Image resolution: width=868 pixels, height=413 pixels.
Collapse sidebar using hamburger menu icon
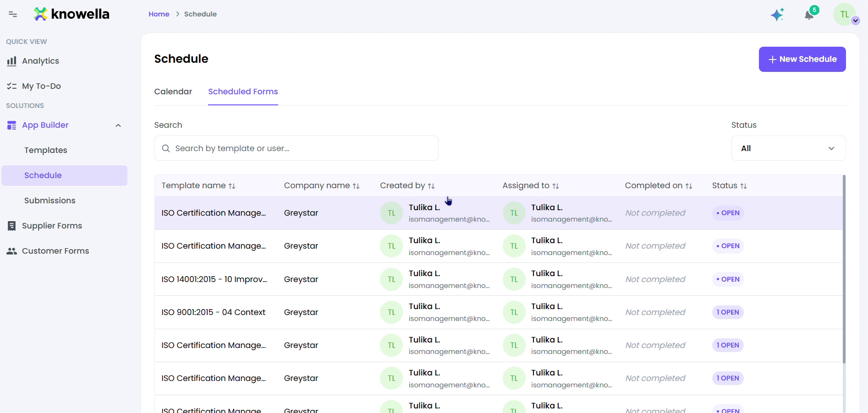click(x=13, y=14)
